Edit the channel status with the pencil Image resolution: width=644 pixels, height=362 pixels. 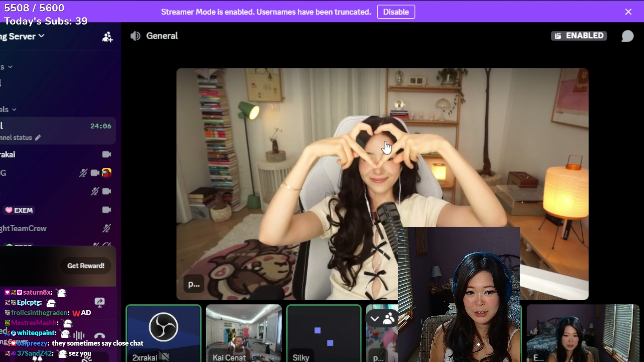[x=38, y=137]
